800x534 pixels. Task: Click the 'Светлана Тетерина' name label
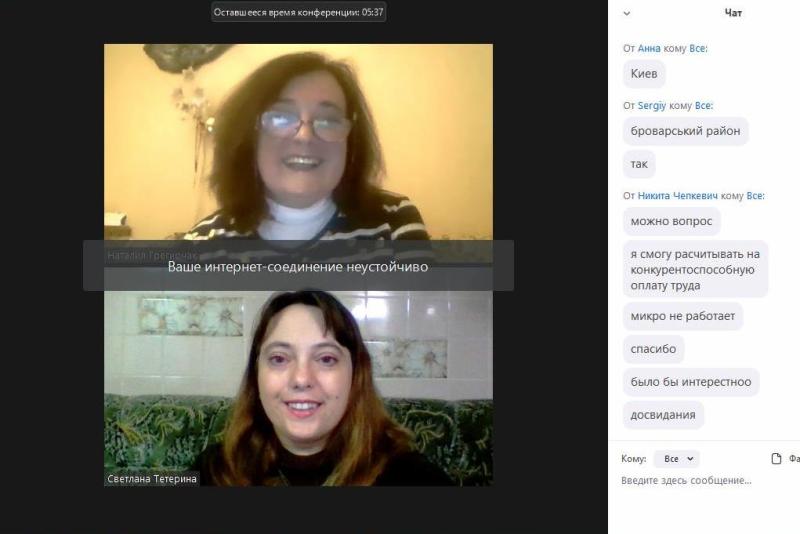[x=152, y=479]
